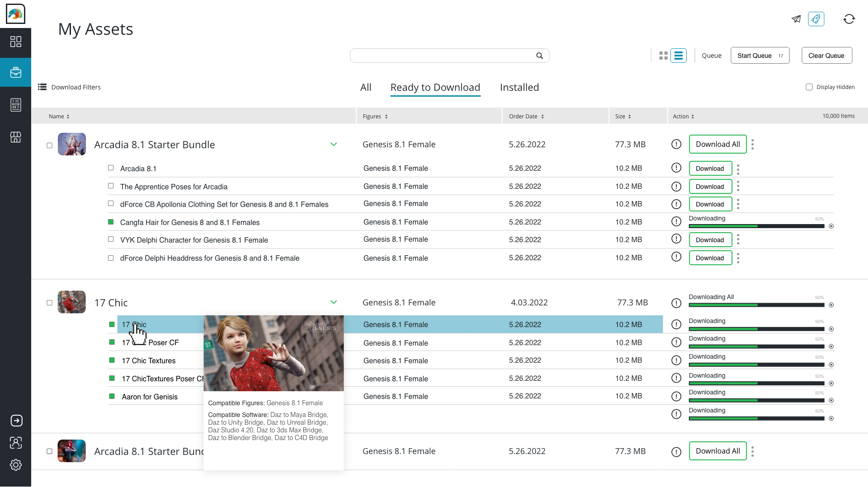868x487 pixels.
Task: Collapse the first Arcadia 8.1 Starter Bundle chevron
Action: pyautogui.click(x=334, y=144)
